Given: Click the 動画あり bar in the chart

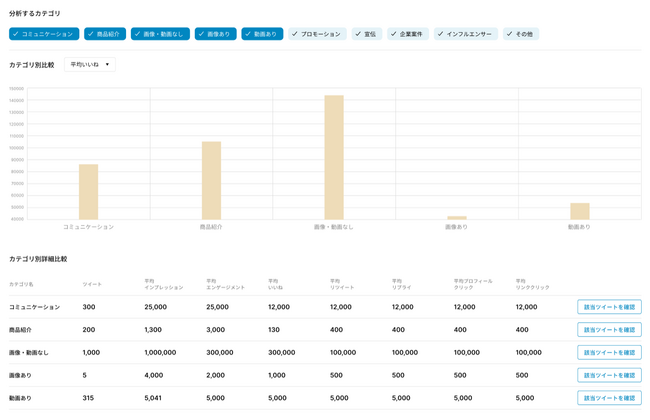Looking at the screenshot, I should point(579,211).
